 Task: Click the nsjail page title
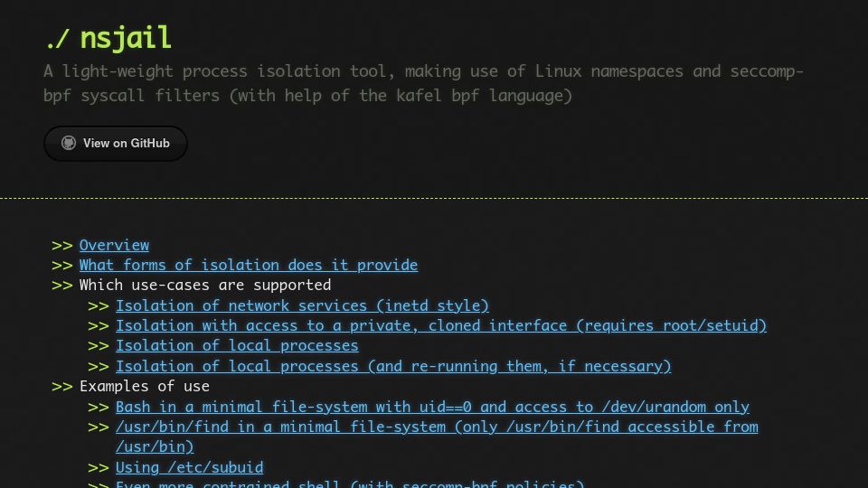tap(108, 38)
